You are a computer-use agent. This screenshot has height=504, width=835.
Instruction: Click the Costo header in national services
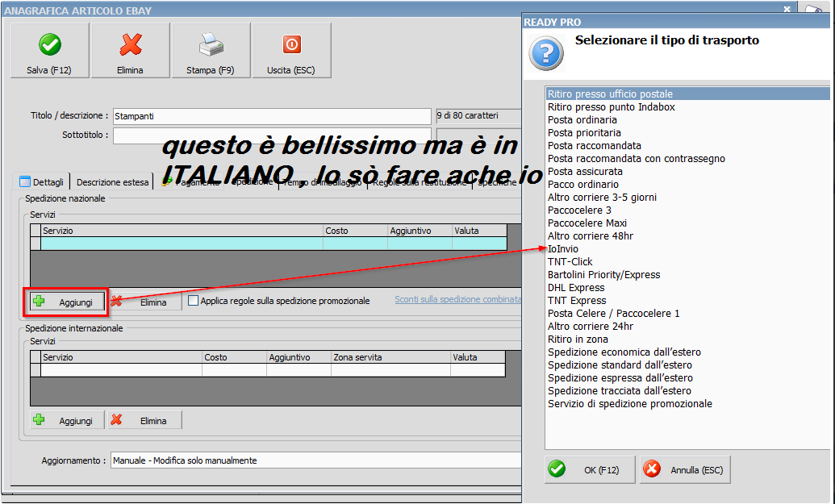click(x=355, y=231)
